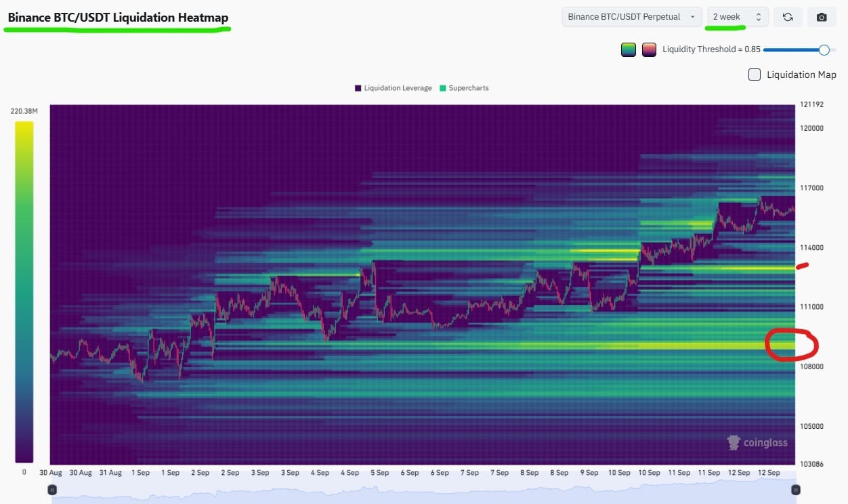Click the camera screenshot icon
848x504 pixels.
822,17
